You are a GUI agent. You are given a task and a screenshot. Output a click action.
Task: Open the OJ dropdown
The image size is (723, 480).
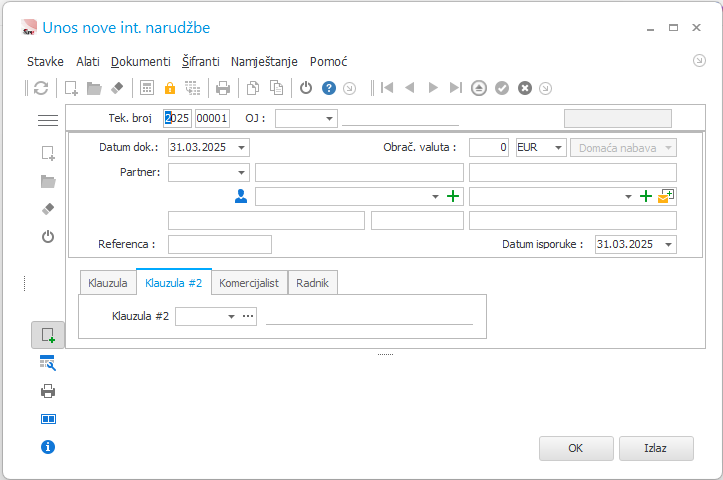pos(329,119)
